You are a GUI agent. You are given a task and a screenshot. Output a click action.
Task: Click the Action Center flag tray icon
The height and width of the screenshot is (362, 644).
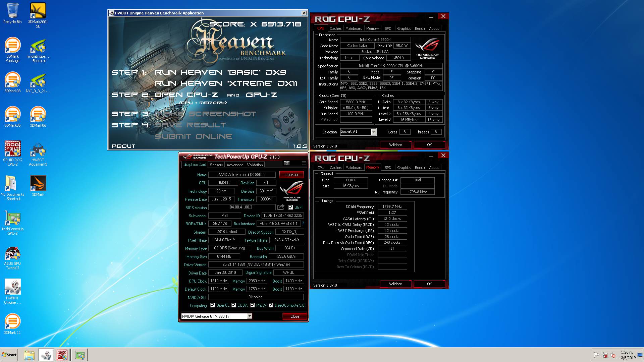pyautogui.click(x=596, y=355)
